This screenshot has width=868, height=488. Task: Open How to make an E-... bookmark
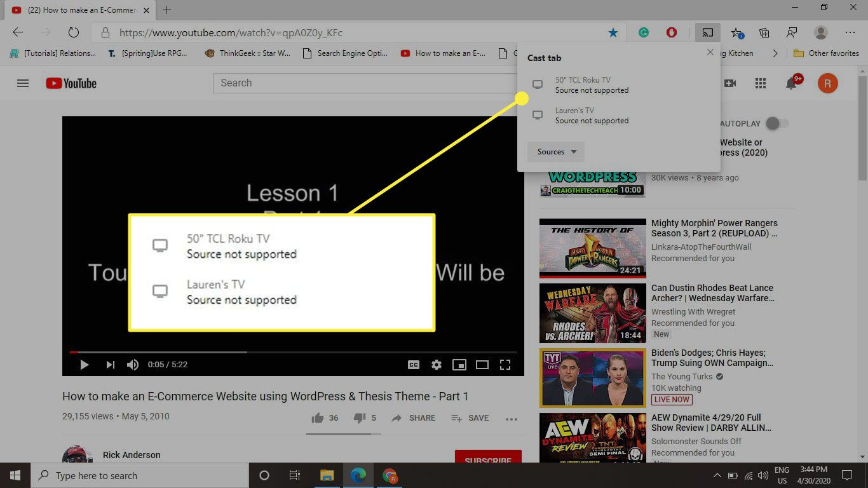coord(443,53)
